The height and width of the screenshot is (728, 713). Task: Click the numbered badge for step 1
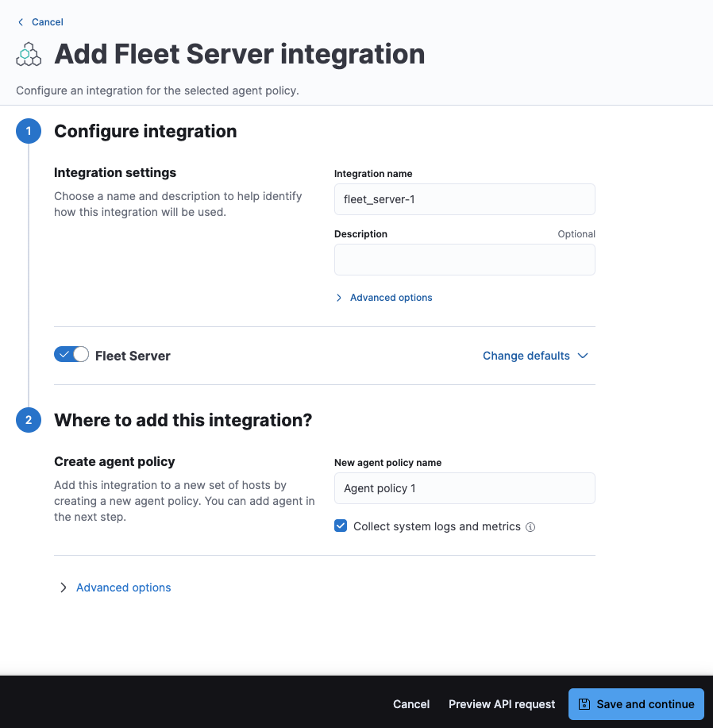pyautogui.click(x=29, y=131)
